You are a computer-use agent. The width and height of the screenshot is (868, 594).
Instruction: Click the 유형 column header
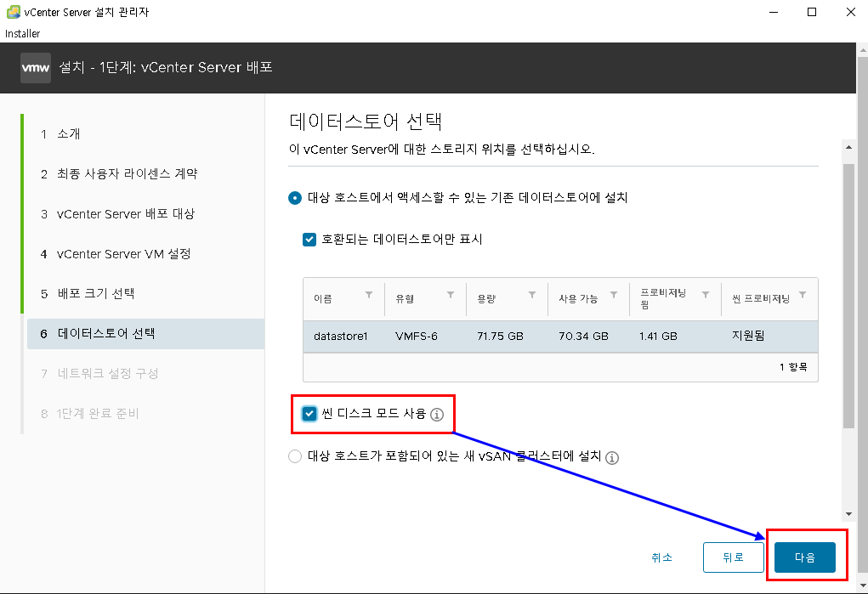(405, 299)
